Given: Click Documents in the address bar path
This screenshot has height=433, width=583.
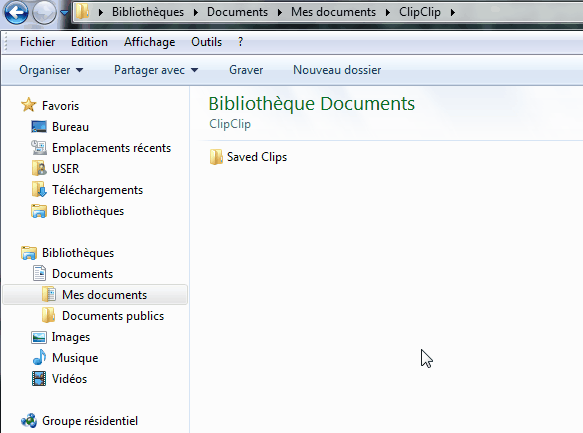Looking at the screenshot, I should (237, 12).
